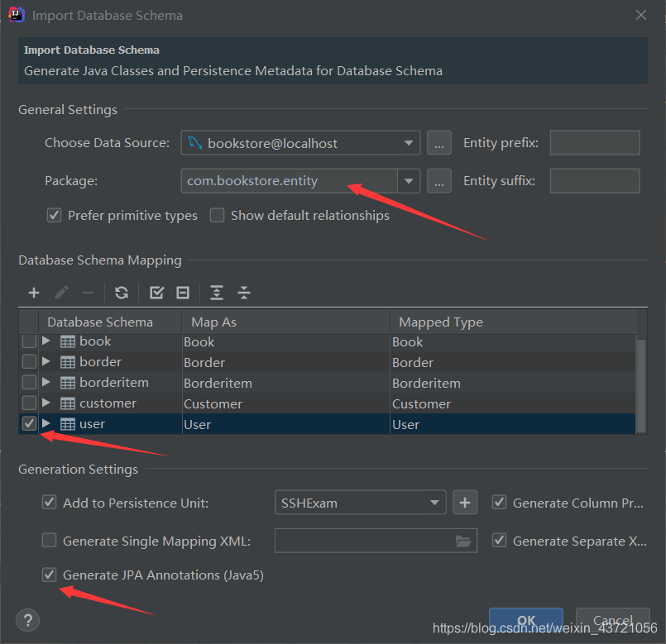Select the 'borderitem' schema row name
The width and height of the screenshot is (666, 644).
click(114, 383)
